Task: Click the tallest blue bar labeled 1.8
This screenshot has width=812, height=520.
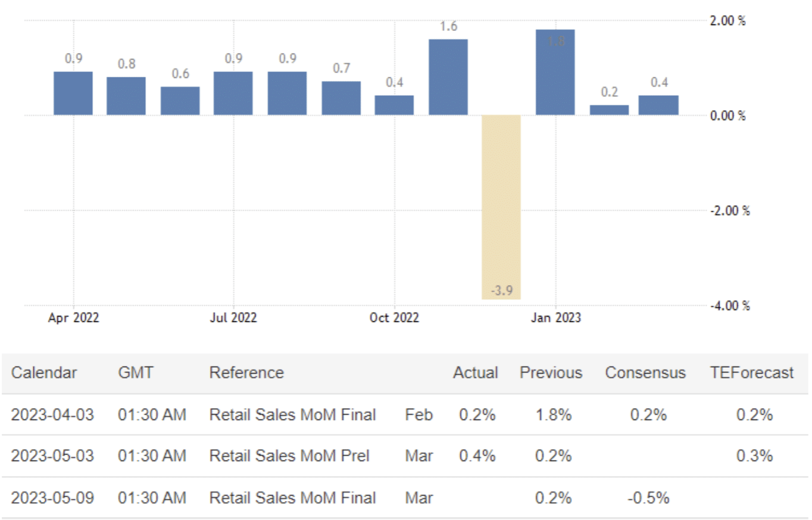Action: pos(555,73)
